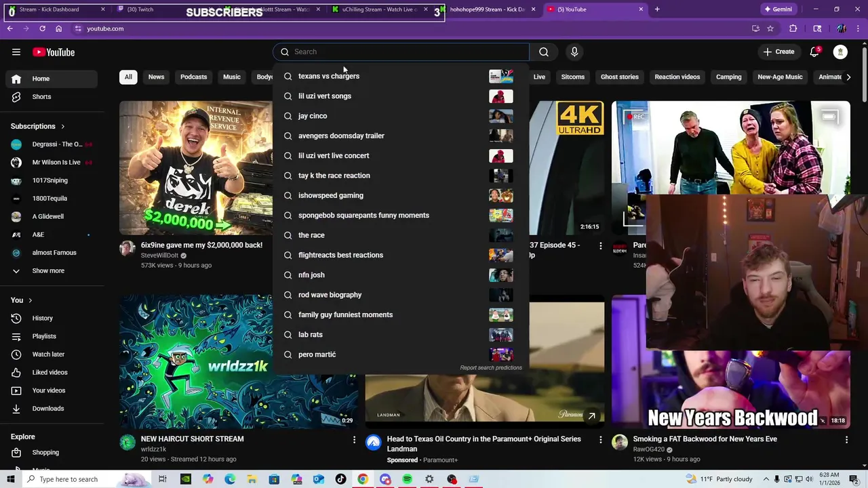Click Report search predictions link

[x=491, y=367]
